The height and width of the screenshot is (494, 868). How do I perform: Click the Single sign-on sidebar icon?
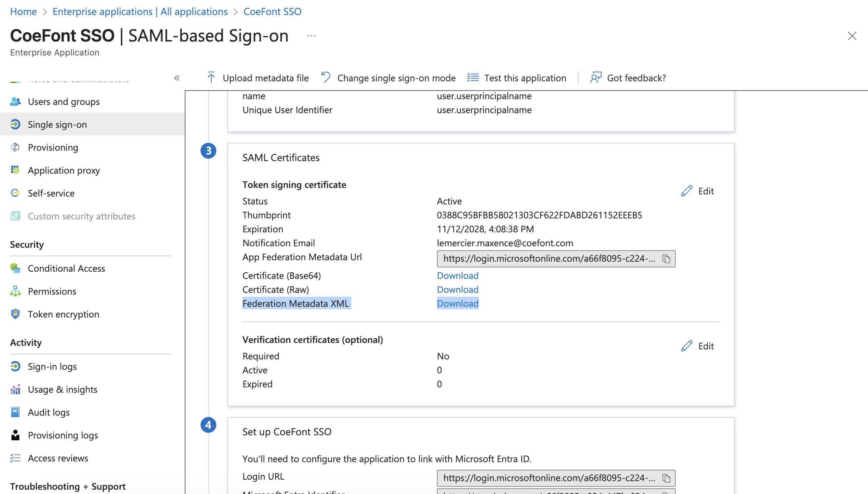tap(15, 125)
